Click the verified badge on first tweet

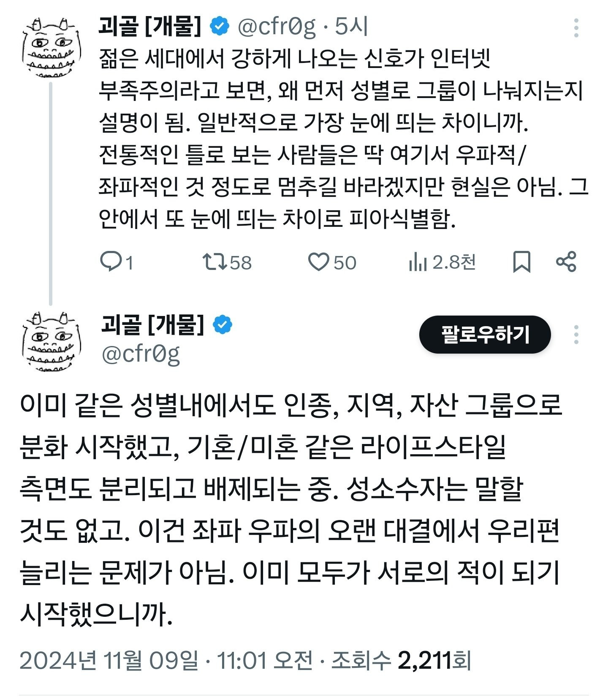[x=220, y=27]
